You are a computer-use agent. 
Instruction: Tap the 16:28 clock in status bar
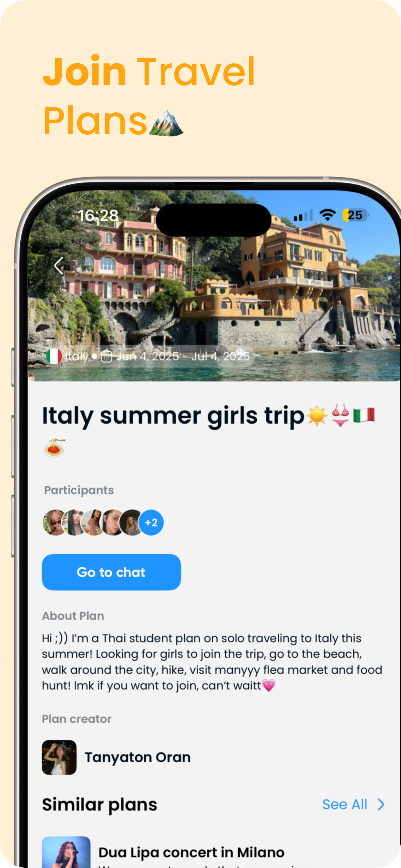pyautogui.click(x=98, y=215)
